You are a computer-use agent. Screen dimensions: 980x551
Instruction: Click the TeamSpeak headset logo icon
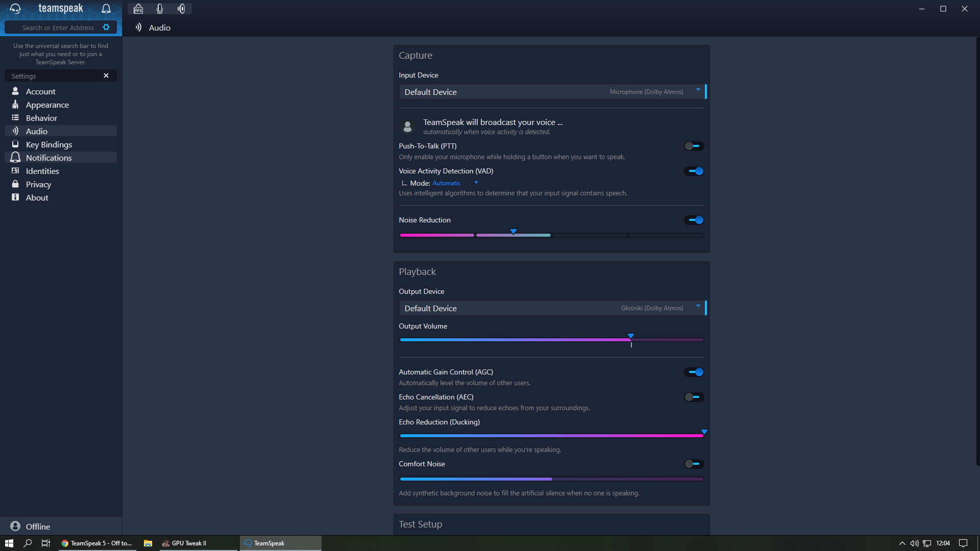coord(15,9)
